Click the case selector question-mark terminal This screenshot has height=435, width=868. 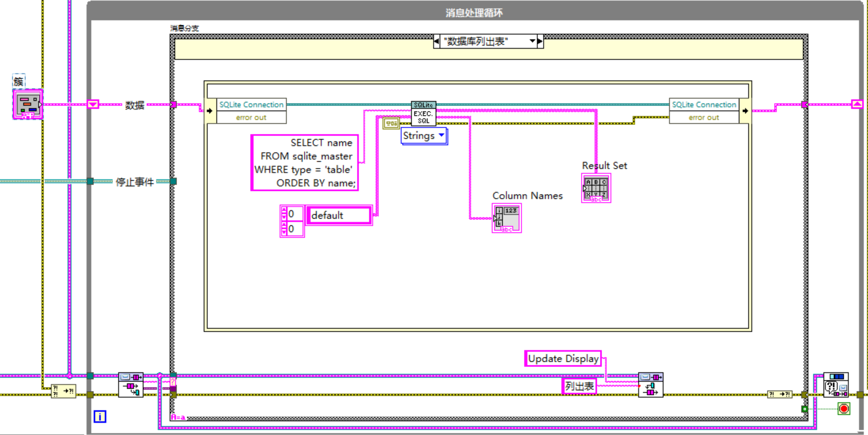[x=173, y=382]
